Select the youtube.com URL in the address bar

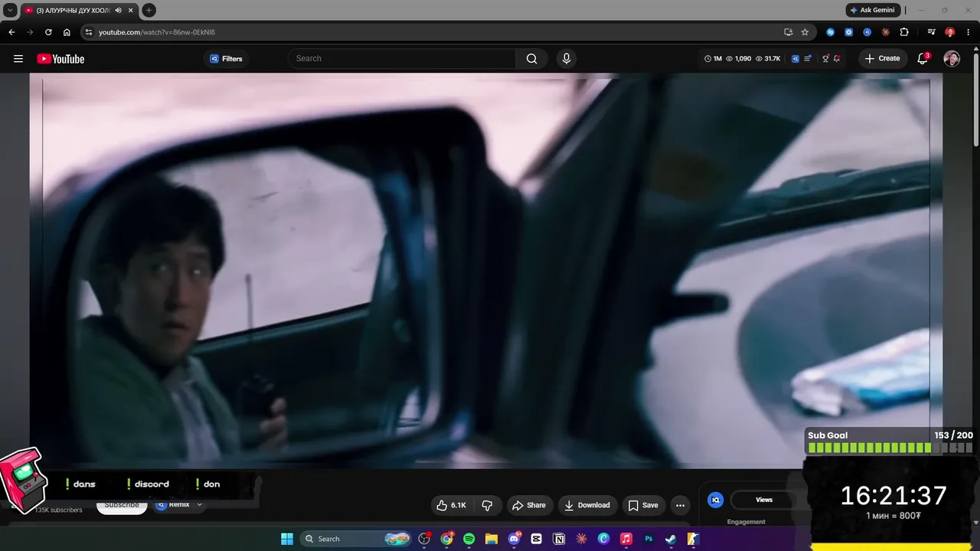[157, 32]
